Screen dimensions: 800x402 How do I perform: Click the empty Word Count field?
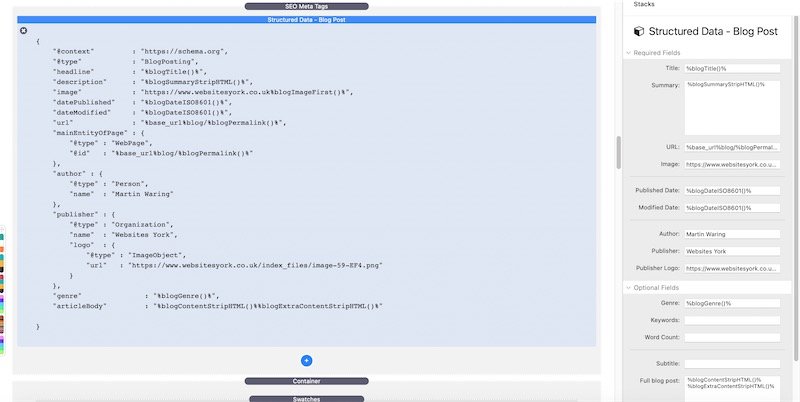732,338
